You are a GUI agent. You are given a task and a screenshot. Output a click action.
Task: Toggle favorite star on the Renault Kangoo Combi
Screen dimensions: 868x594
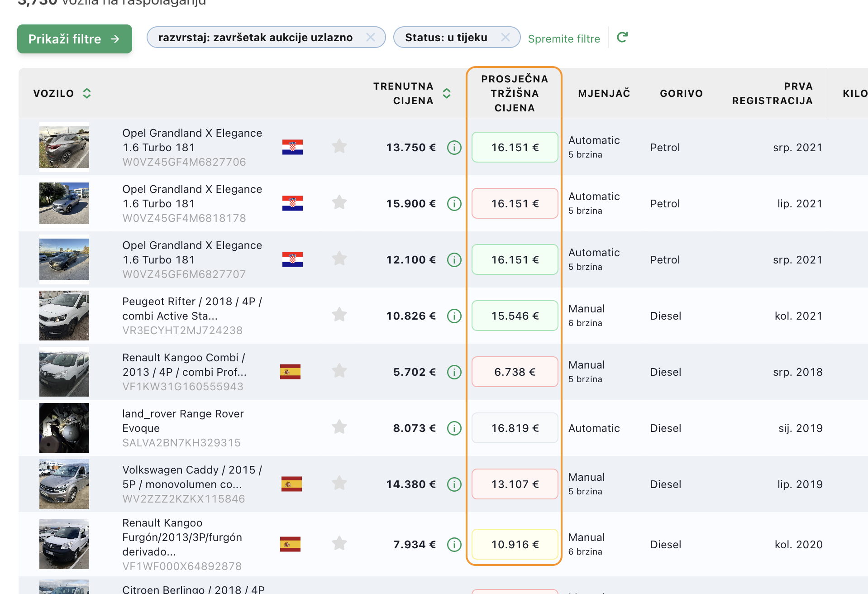point(339,371)
